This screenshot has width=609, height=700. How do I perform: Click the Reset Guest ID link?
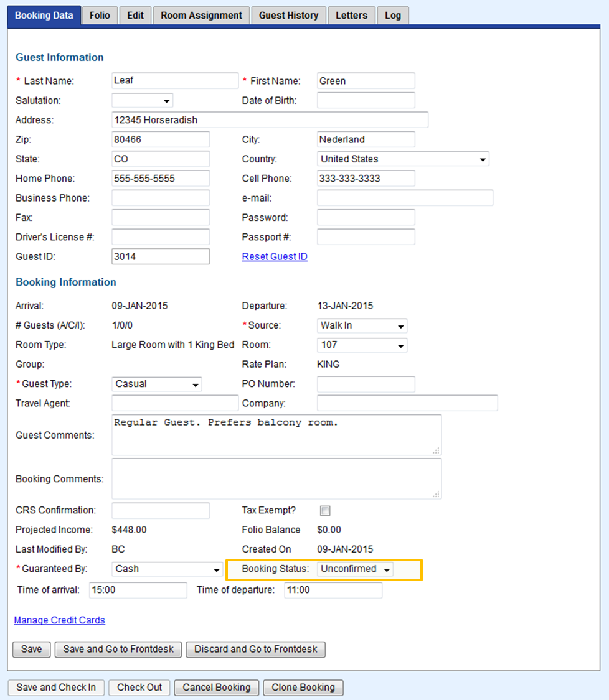point(275,257)
